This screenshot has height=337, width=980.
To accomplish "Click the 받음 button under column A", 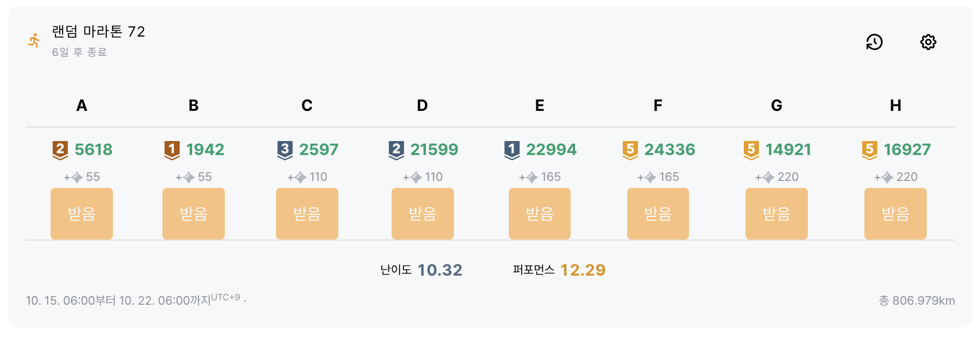I will 82,213.
